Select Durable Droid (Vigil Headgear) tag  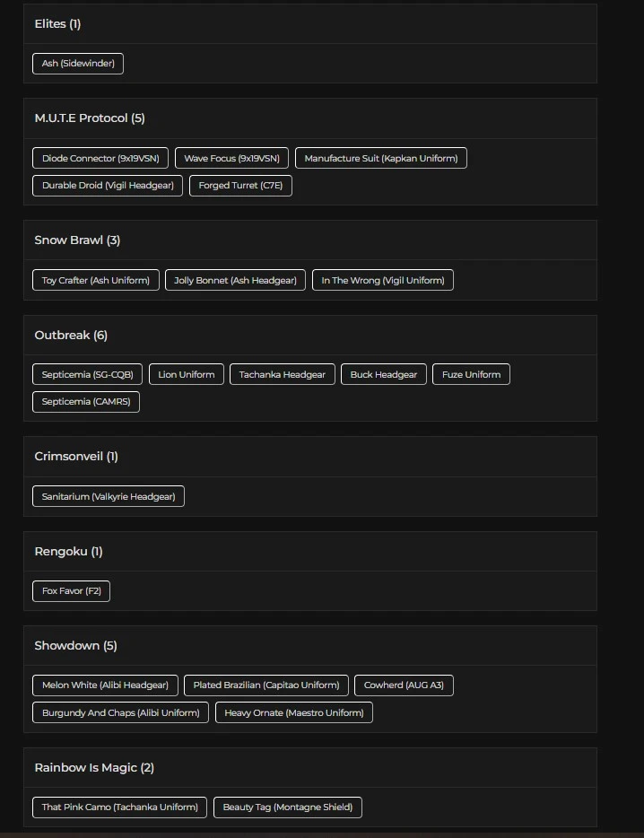(x=108, y=186)
